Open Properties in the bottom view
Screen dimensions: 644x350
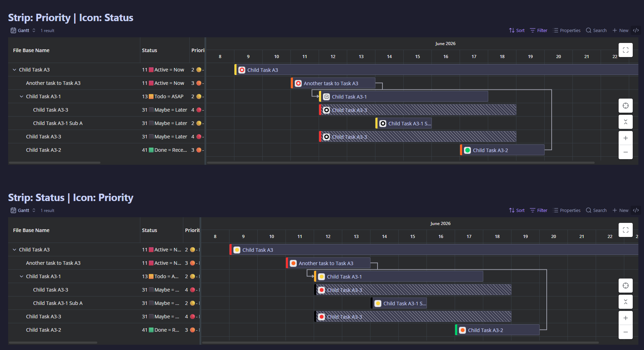[x=567, y=210]
